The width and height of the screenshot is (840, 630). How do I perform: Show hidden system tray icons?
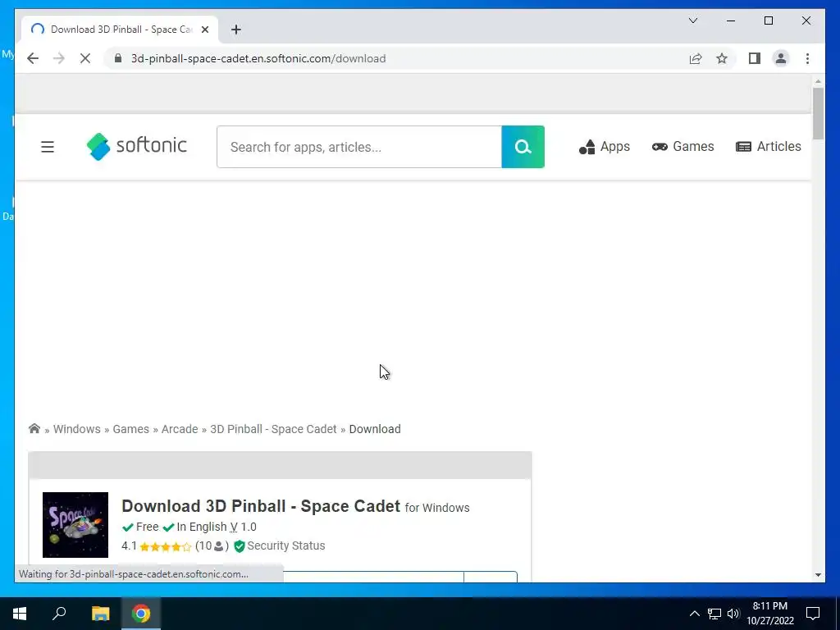694,614
